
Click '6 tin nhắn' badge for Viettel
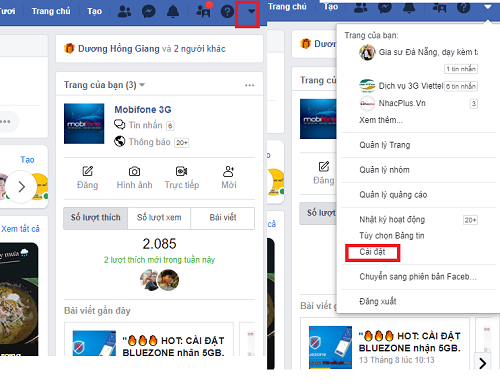[x=461, y=86]
